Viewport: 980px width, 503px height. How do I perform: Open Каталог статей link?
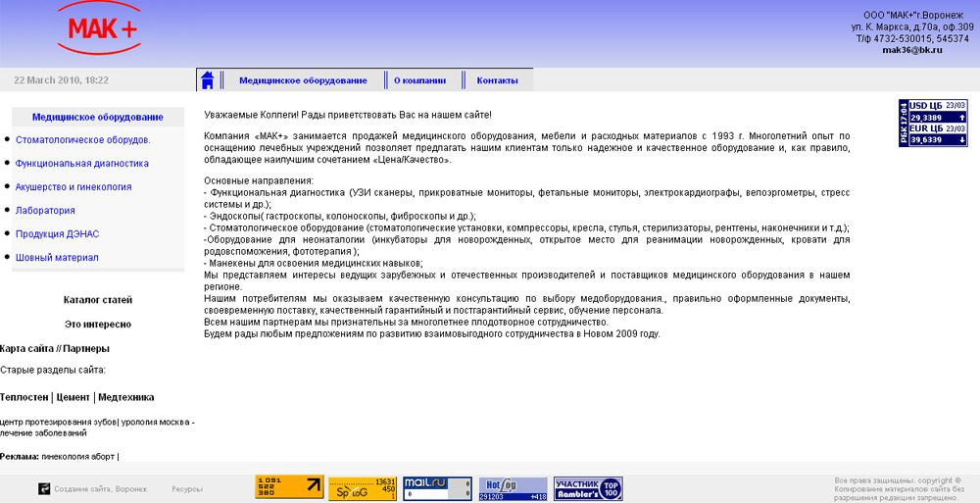pos(97,300)
